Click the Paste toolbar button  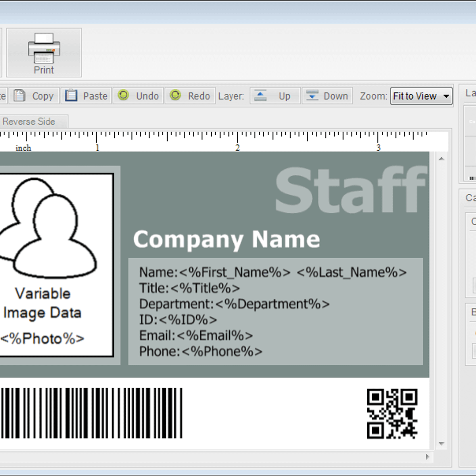pos(86,96)
